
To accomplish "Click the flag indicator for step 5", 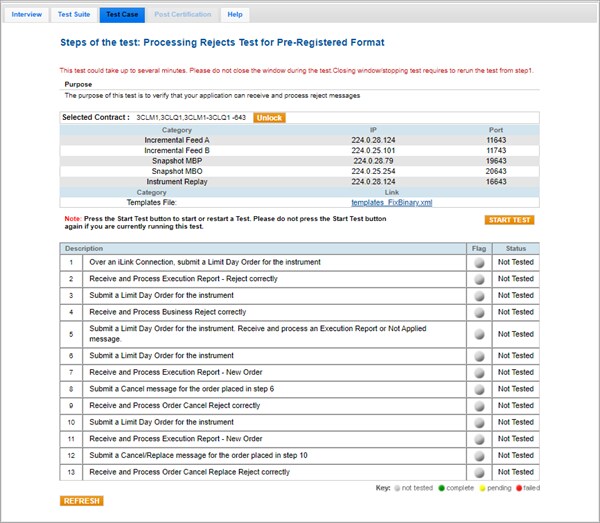I will coord(480,334).
